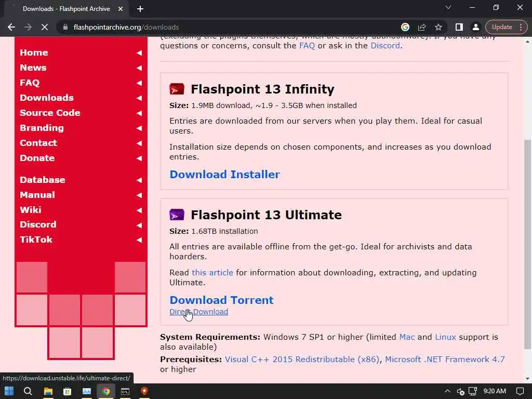Screen dimensions: 532x399
Task: Open Visual C++ 2015 Redistributable link
Action: pyautogui.click(x=302, y=360)
